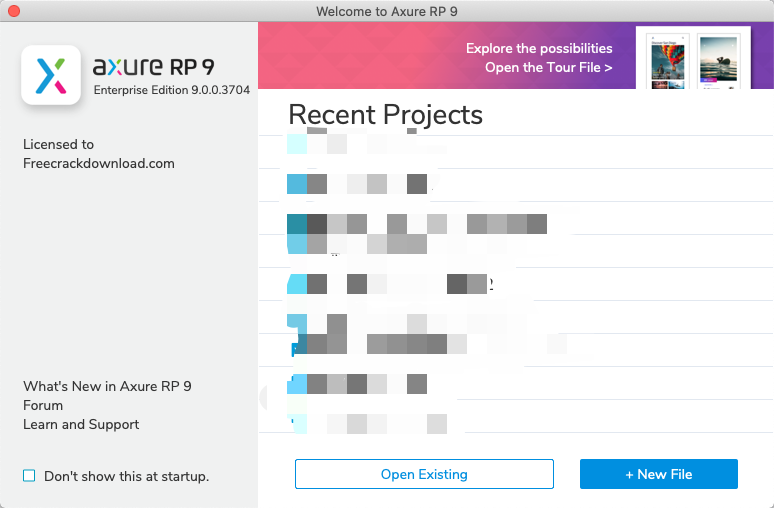Open the Learn and Support link

click(81, 424)
